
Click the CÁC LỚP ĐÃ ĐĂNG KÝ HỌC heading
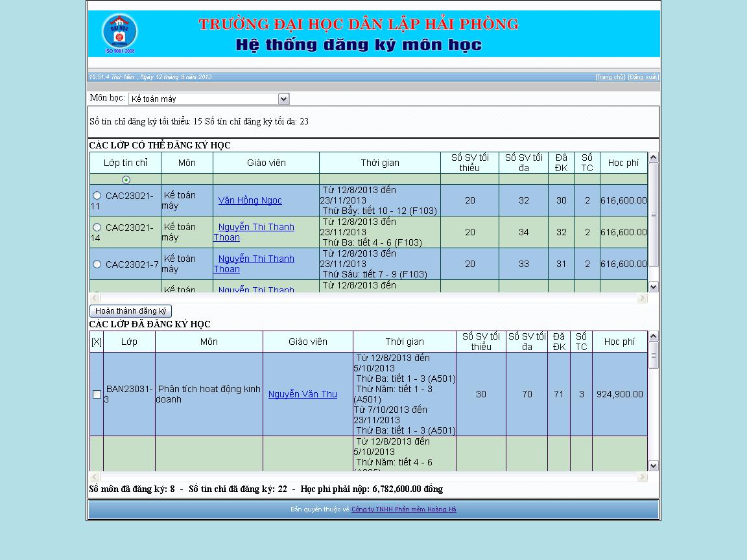point(150,324)
